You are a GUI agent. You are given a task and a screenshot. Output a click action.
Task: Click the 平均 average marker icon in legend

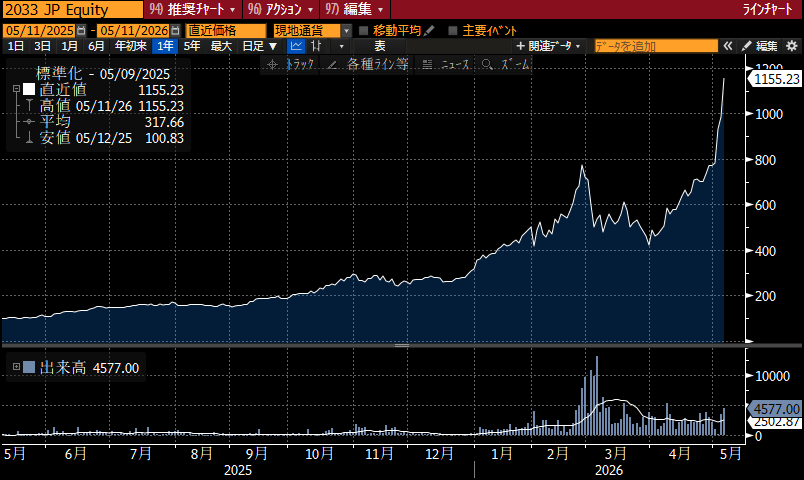(29, 122)
